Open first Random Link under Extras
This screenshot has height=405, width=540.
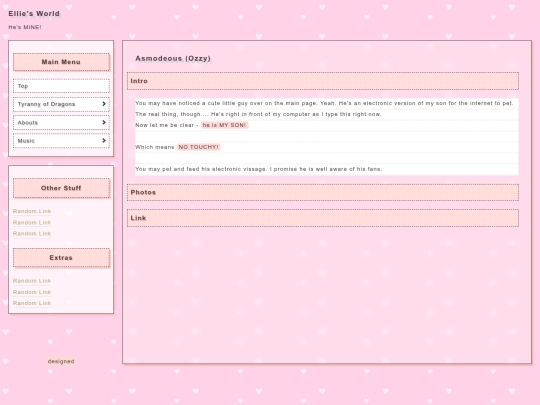(x=32, y=281)
